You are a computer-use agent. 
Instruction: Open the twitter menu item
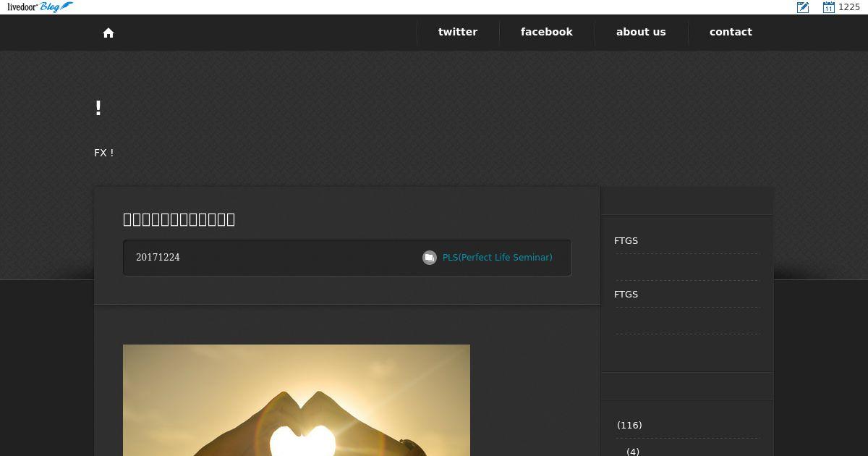(x=458, y=32)
